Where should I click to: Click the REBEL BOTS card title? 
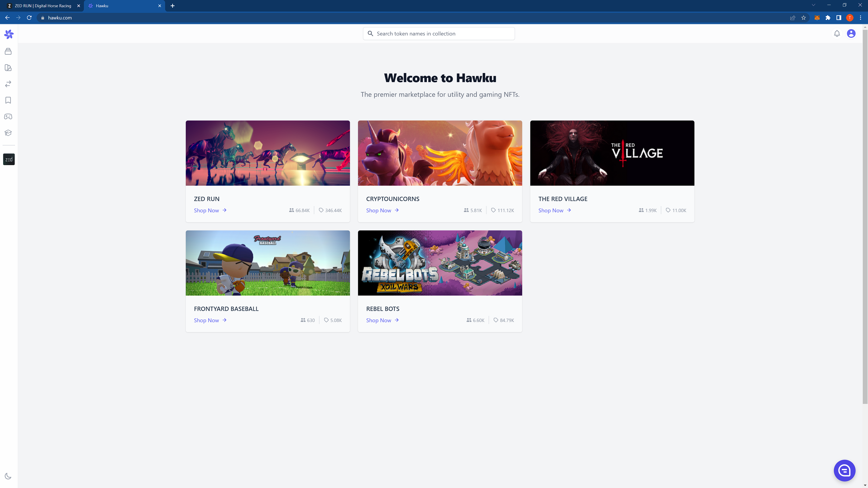pos(382,309)
